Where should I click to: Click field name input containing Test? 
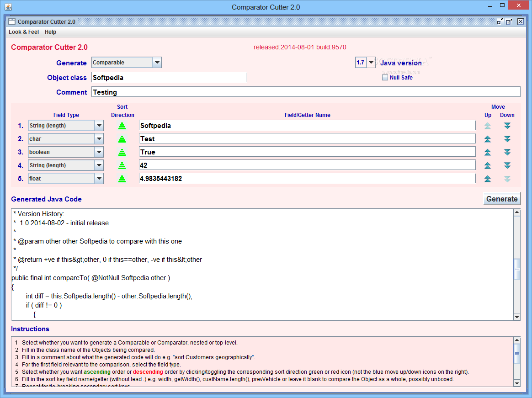coord(307,139)
